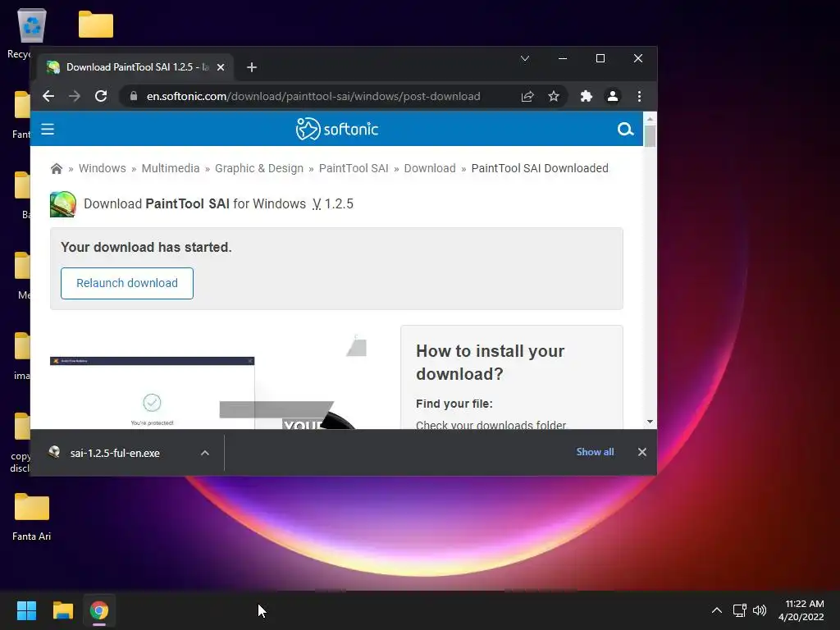This screenshot has width=840, height=630.
Task: Open File Explorer from the taskbar
Action: [x=62, y=610]
